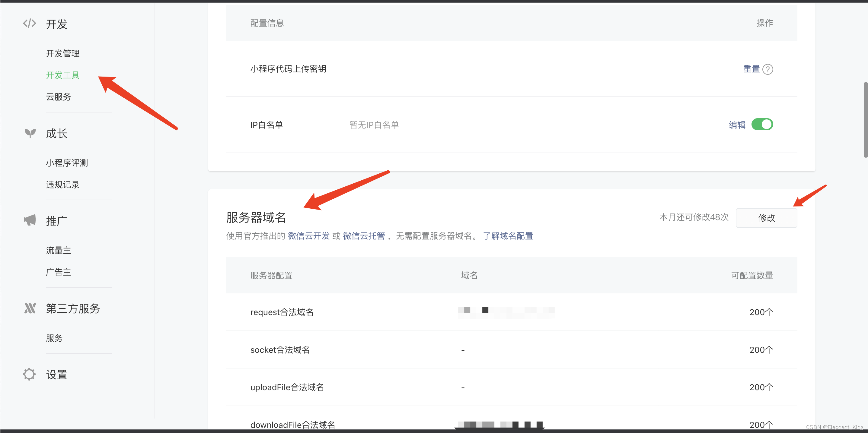Click the sprout icon beside 成长
The height and width of the screenshot is (433, 868).
pyautogui.click(x=30, y=133)
